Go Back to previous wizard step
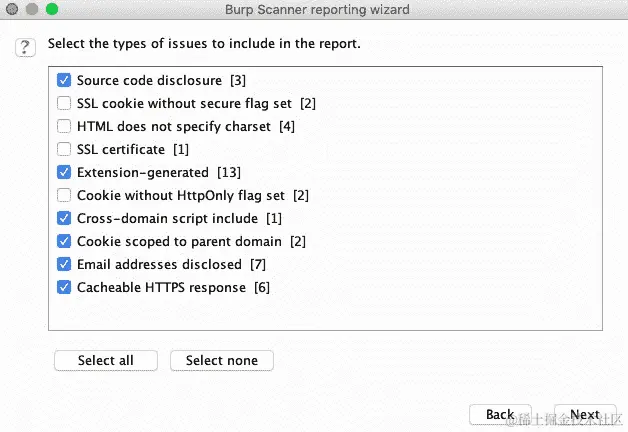628x432 pixels. click(500, 414)
